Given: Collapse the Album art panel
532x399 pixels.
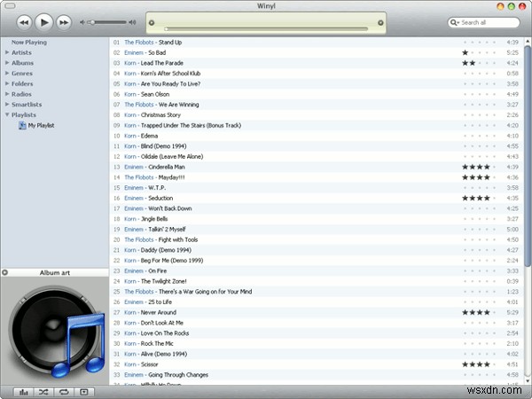Looking at the screenshot, I should coord(4,272).
